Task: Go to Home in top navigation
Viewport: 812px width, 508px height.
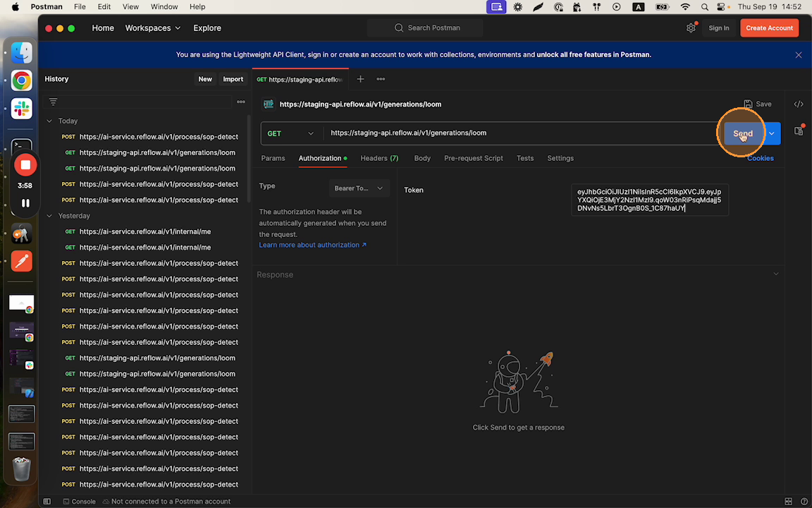Action: (x=103, y=28)
